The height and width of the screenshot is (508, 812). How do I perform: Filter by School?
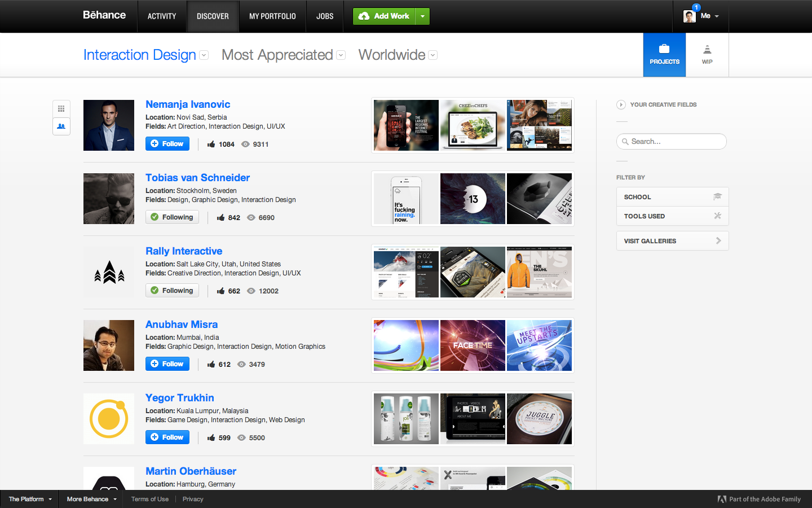(x=672, y=197)
